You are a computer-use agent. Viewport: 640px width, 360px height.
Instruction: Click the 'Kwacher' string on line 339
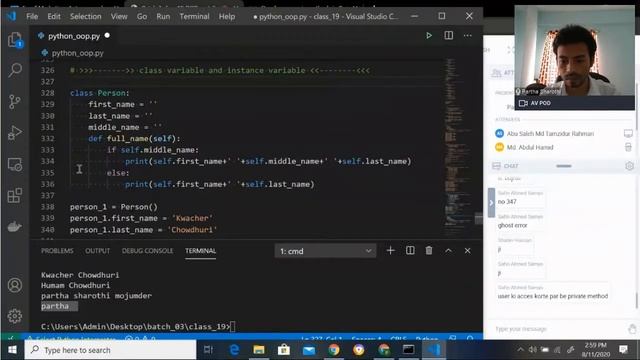192,218
